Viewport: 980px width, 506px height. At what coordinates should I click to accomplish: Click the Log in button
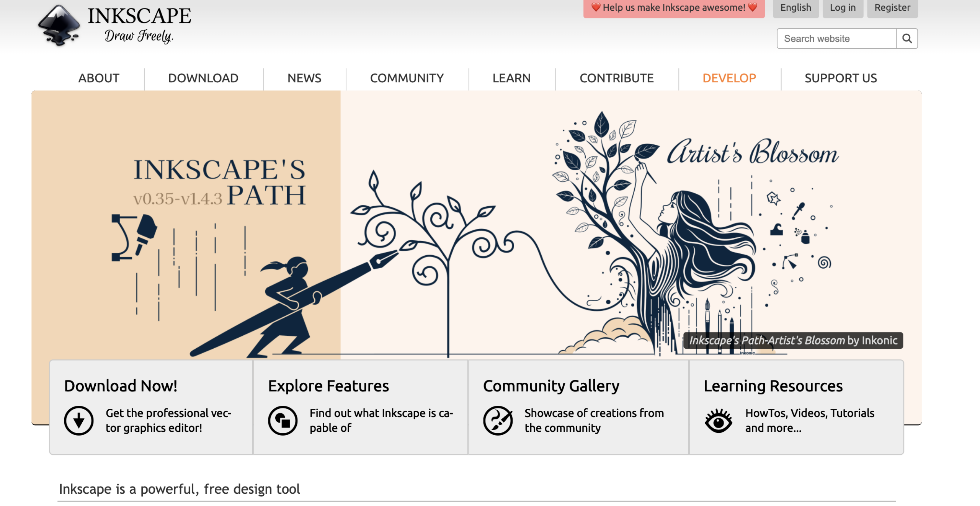click(843, 8)
